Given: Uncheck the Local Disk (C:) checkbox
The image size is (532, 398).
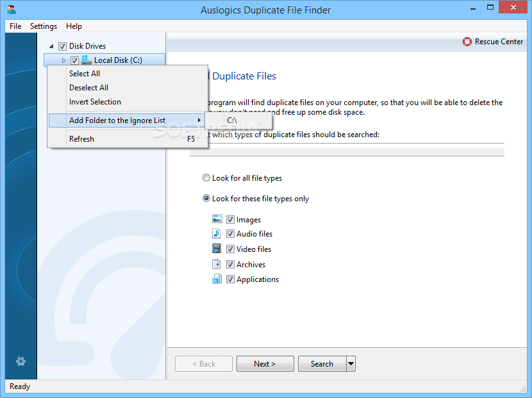Looking at the screenshot, I should point(74,60).
